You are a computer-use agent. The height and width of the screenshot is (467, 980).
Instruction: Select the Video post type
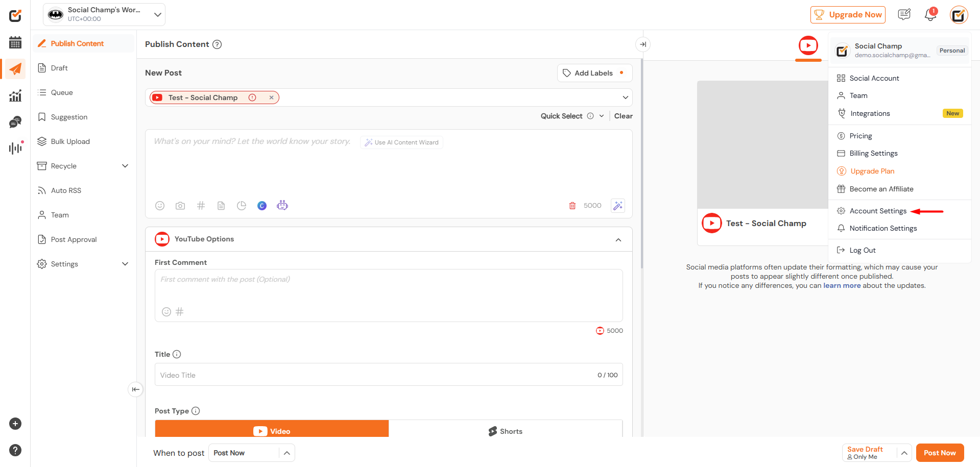pos(272,429)
